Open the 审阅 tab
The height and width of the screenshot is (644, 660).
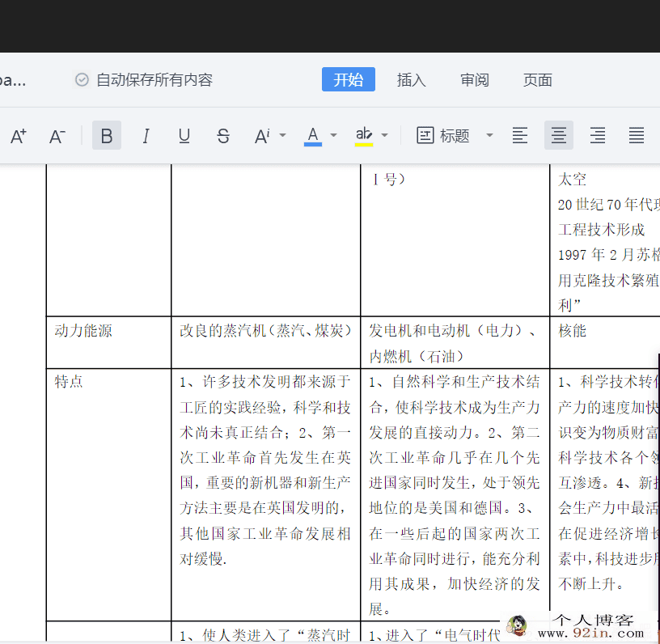[x=474, y=79]
